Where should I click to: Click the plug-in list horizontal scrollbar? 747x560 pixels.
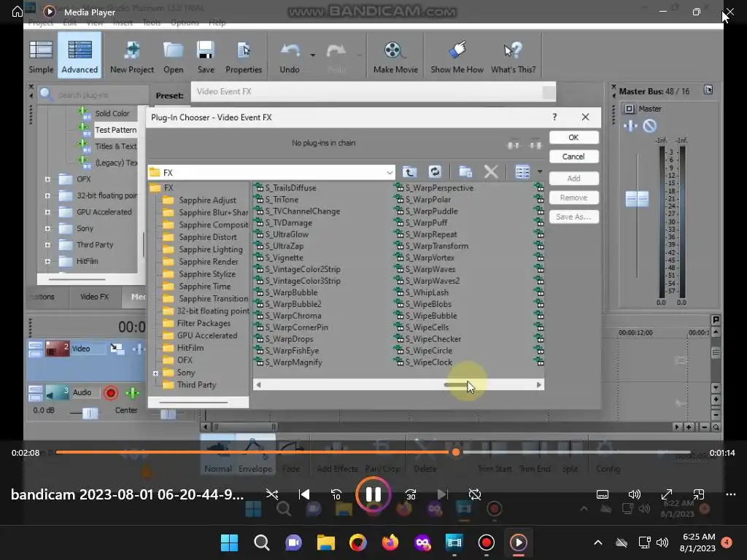(398, 385)
